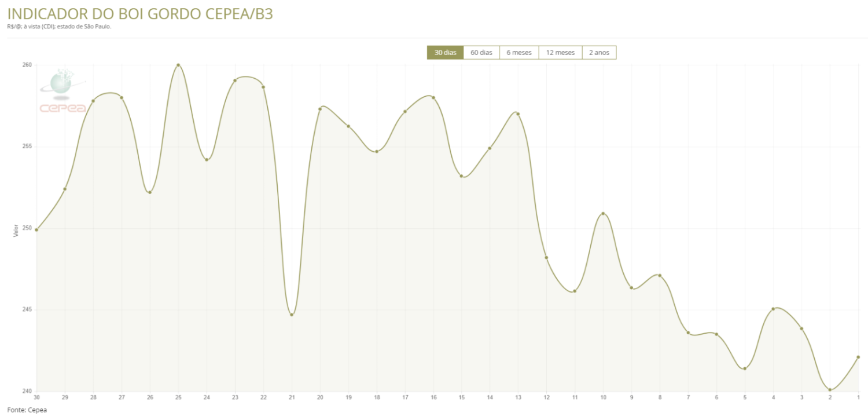Click the x-axis tick label "10"

[603, 397]
